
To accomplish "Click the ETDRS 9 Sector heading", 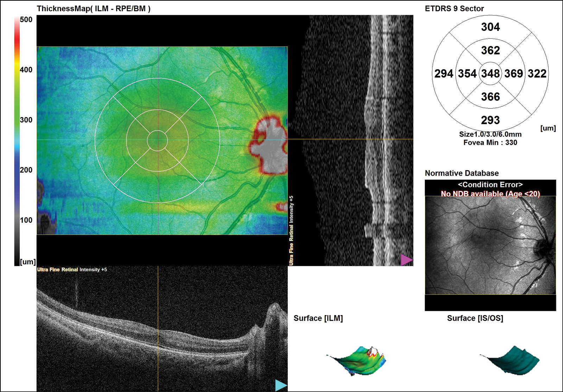I will click(x=454, y=9).
